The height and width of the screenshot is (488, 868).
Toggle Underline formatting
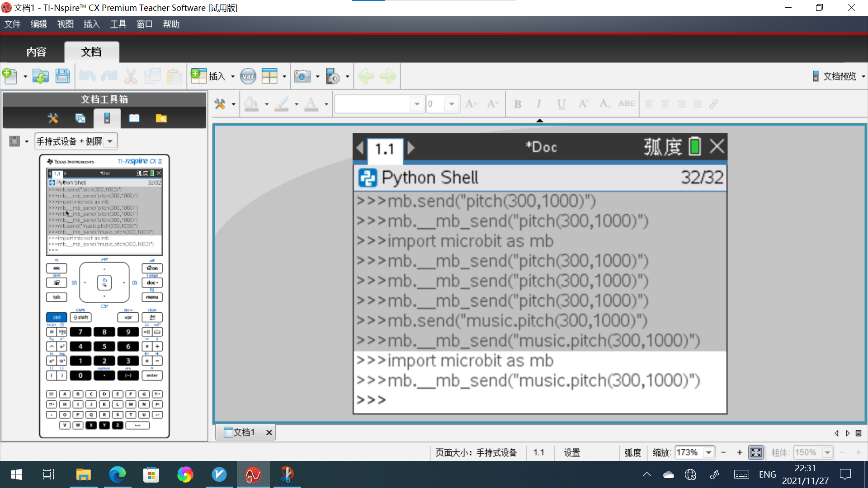(561, 104)
